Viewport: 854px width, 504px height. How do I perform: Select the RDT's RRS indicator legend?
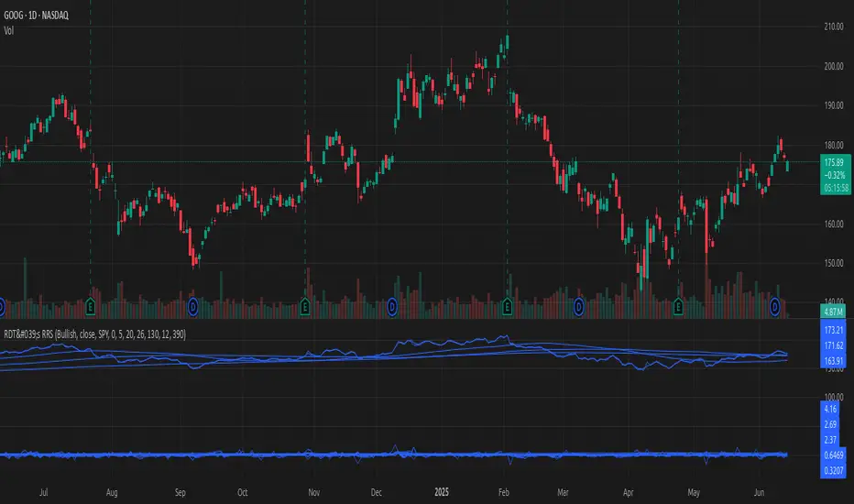pyautogui.click(x=94, y=334)
